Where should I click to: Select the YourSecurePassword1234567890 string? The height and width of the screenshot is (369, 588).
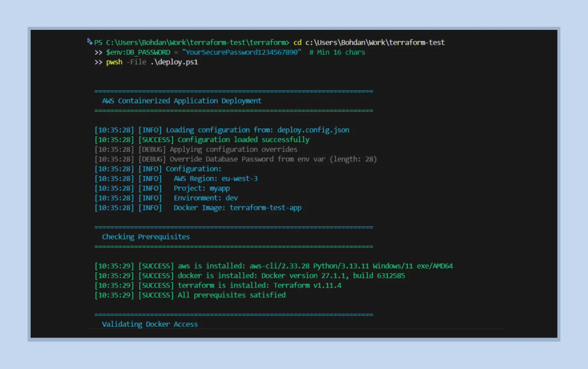click(x=242, y=52)
